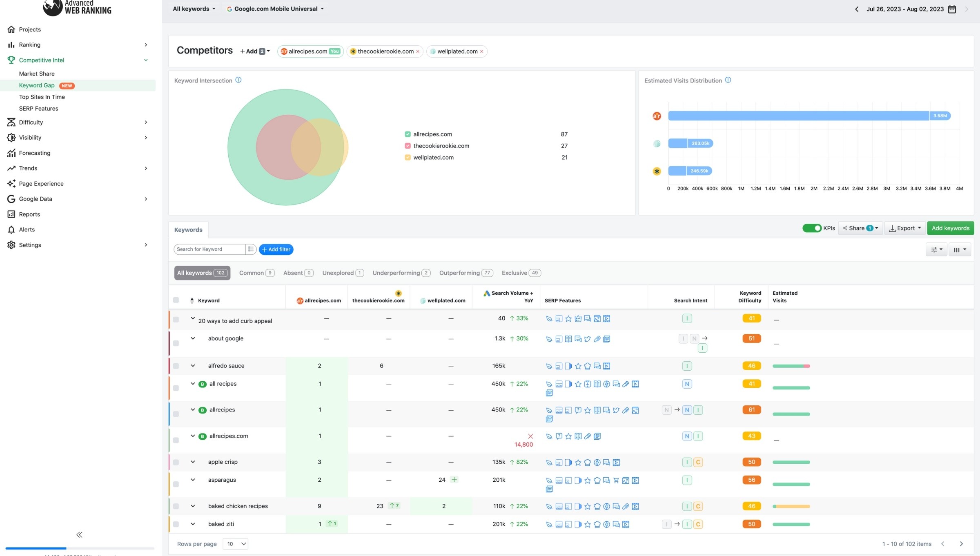Viewport: 980px width, 556px height.
Task: Toggle thecookierookie.com legend checkbox
Action: 408,146
